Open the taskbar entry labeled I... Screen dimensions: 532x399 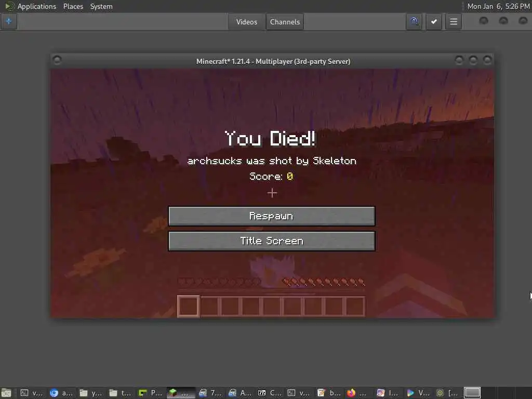[x=388, y=393]
